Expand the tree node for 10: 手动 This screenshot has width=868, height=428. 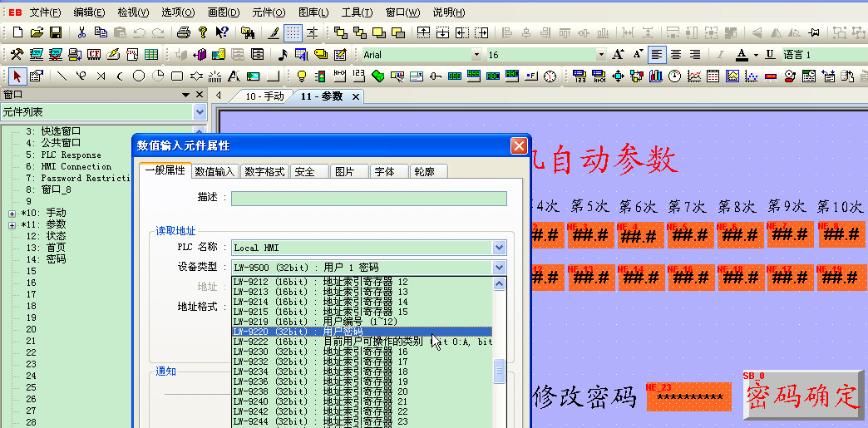(x=12, y=213)
